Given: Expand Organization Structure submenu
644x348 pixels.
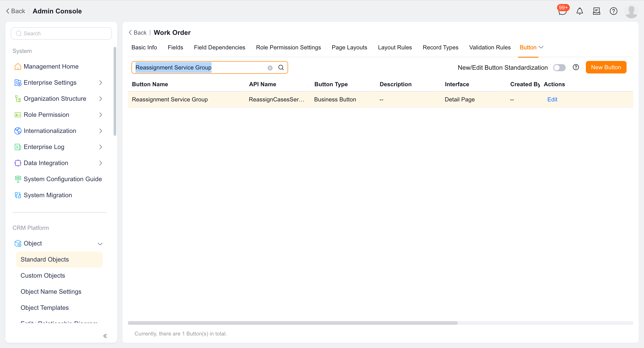Looking at the screenshot, I should 100,99.
